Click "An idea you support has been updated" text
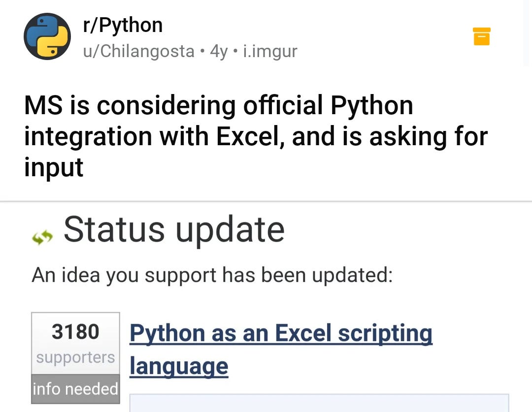 (212, 275)
